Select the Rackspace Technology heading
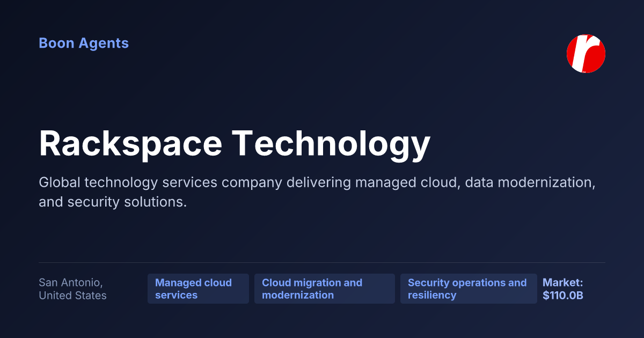Image resolution: width=644 pixels, height=338 pixels. coord(235,144)
